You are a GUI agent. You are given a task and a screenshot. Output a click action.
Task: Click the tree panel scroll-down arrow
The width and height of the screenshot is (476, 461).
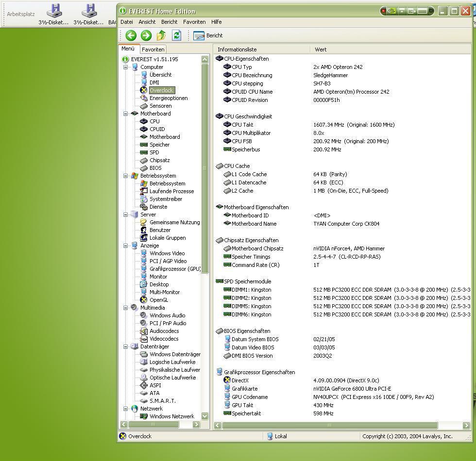(205, 416)
